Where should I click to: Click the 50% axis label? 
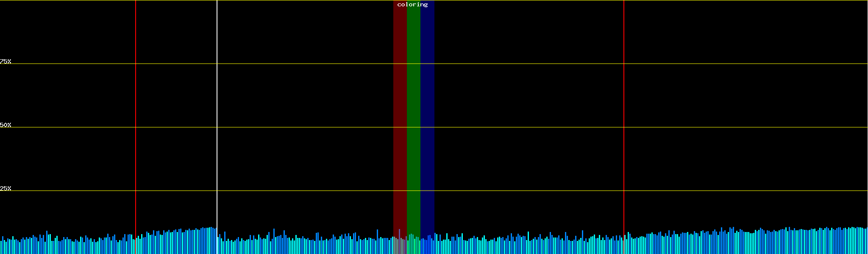pos(6,125)
